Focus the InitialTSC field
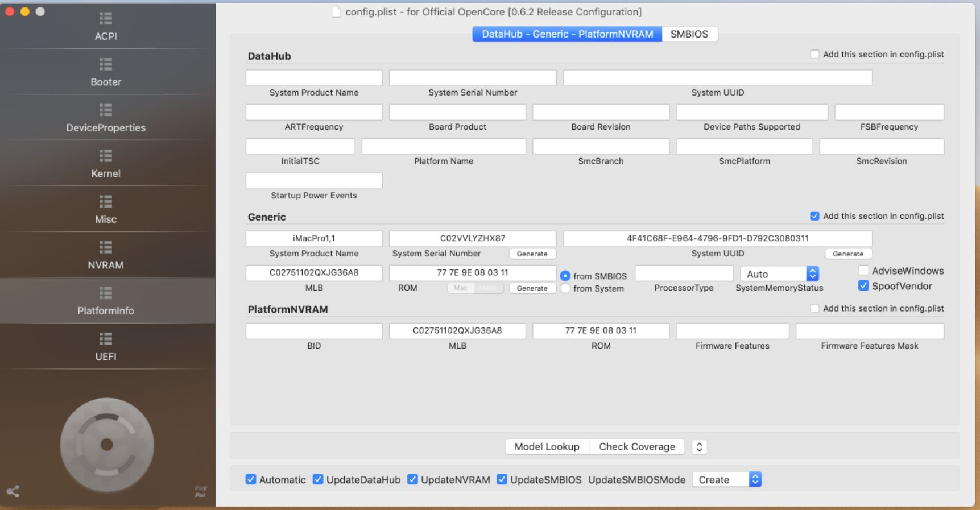Viewport: 980px width, 510px height. point(300,147)
